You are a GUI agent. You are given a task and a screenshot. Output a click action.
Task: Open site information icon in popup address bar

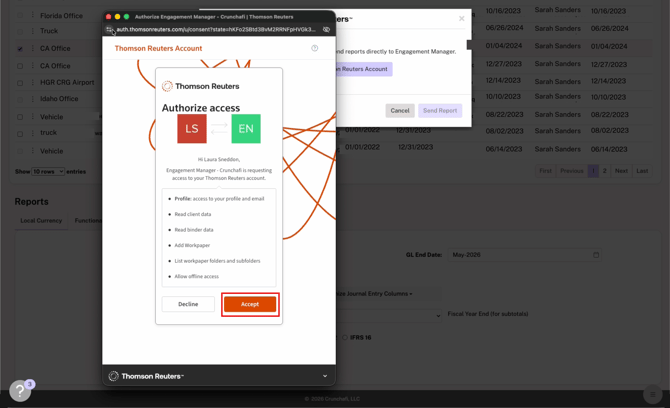[x=109, y=29]
